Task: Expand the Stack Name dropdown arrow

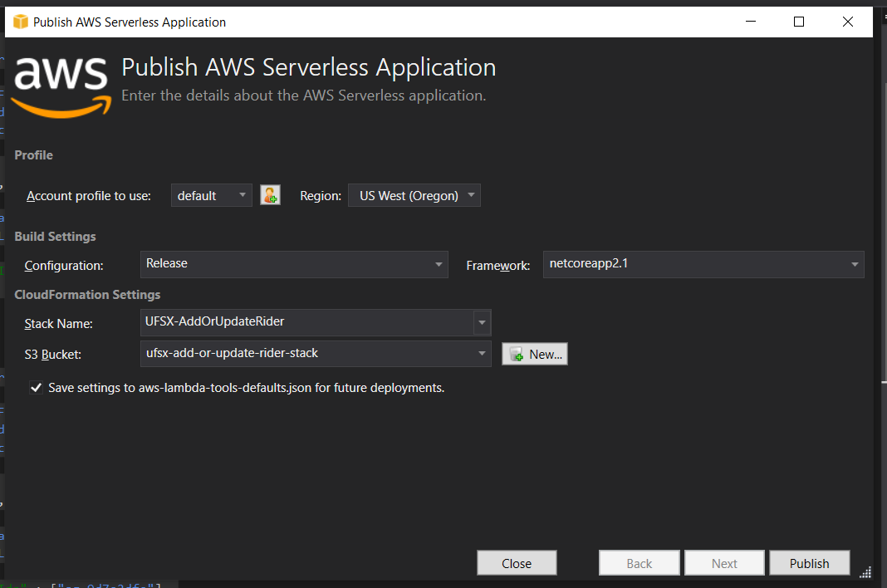Action: (483, 323)
